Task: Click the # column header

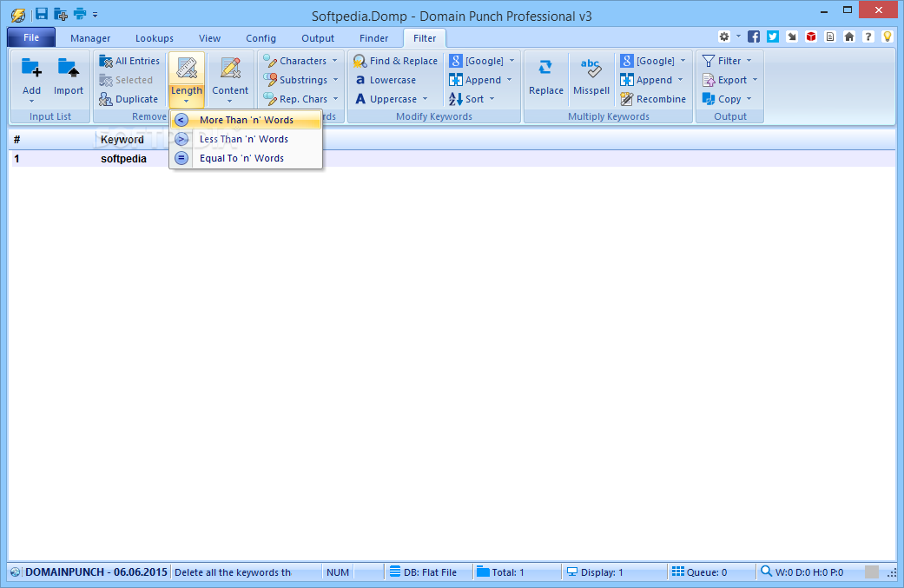Action: [16, 140]
